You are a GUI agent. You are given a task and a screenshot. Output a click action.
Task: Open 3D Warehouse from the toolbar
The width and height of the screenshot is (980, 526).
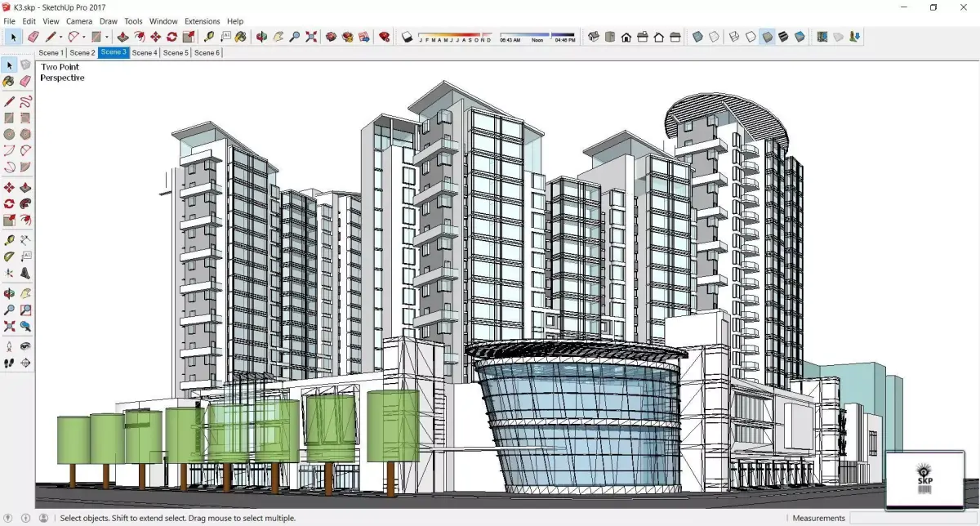tap(331, 37)
